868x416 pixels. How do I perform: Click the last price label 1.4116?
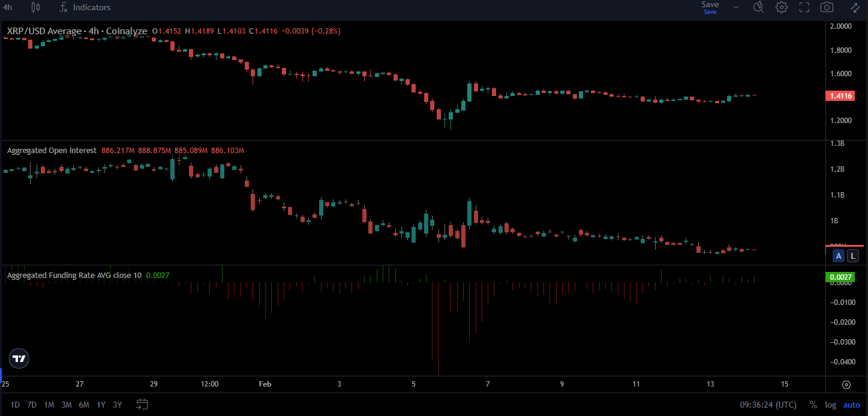tap(840, 95)
